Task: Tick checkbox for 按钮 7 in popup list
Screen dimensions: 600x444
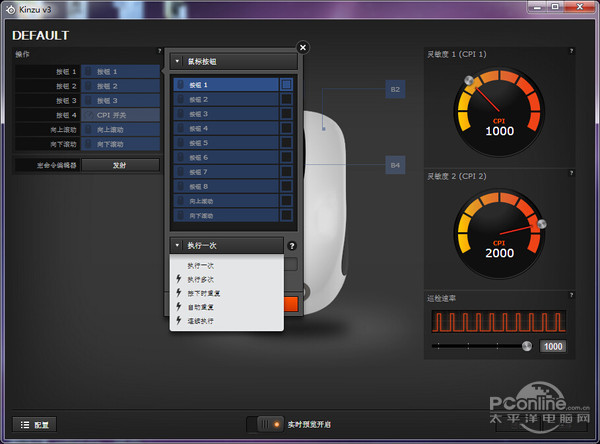Action: [x=286, y=172]
